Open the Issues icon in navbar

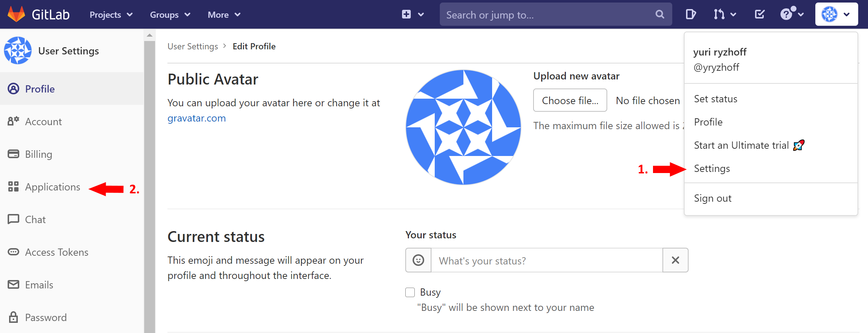pyautogui.click(x=690, y=15)
